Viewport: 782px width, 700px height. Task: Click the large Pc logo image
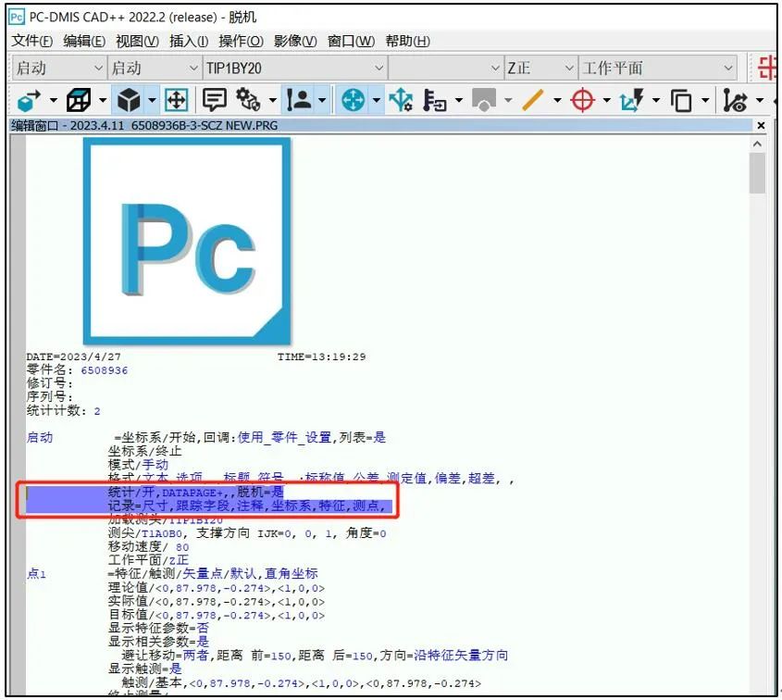coord(187,242)
